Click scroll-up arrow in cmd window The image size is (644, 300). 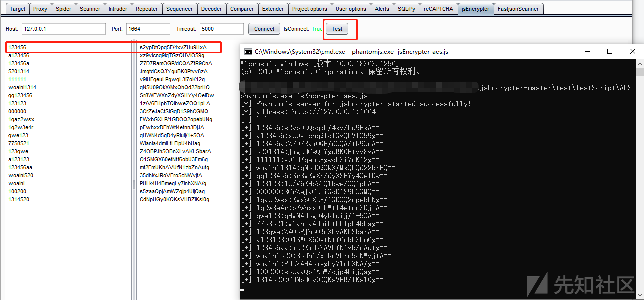pos(640,64)
